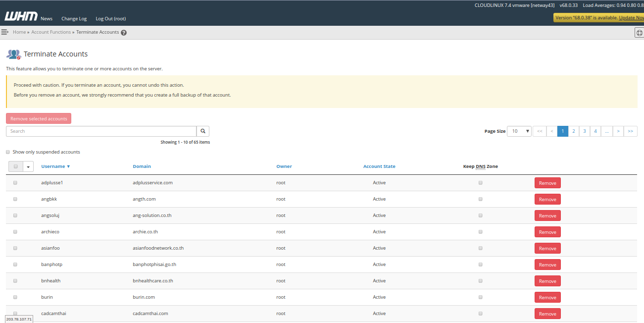Go to the last page arrow

630,131
